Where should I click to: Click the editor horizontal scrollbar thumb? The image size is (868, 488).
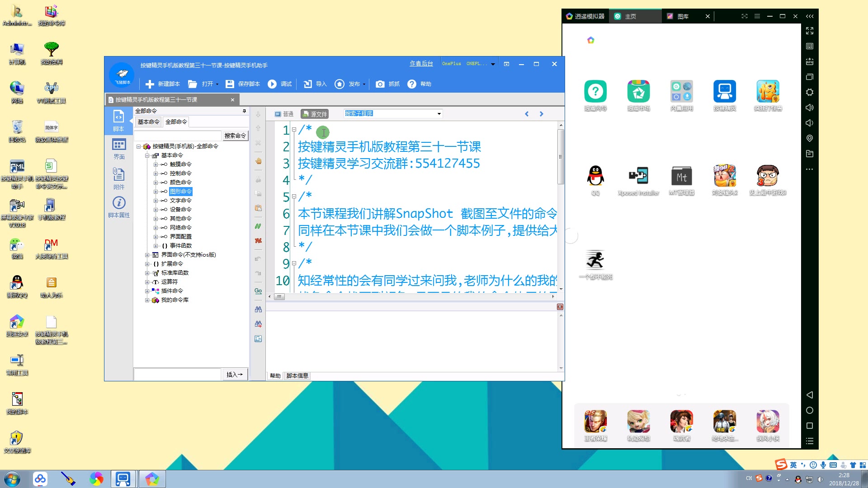[279, 297]
